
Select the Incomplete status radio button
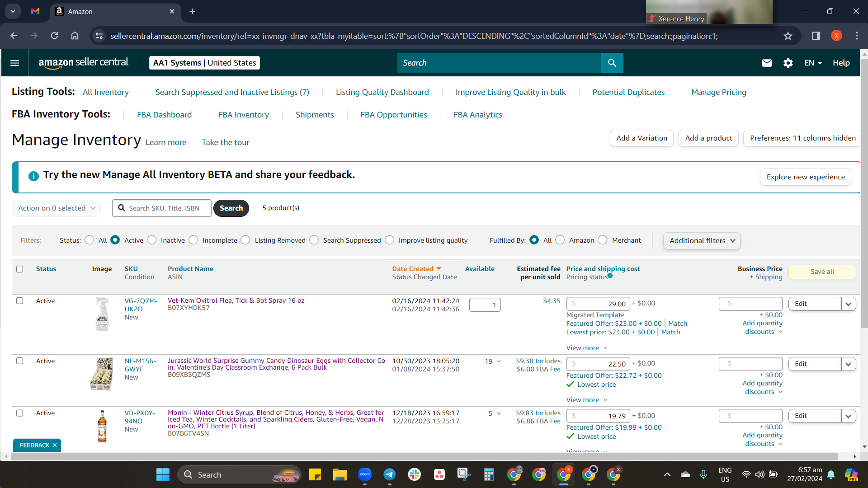point(193,240)
